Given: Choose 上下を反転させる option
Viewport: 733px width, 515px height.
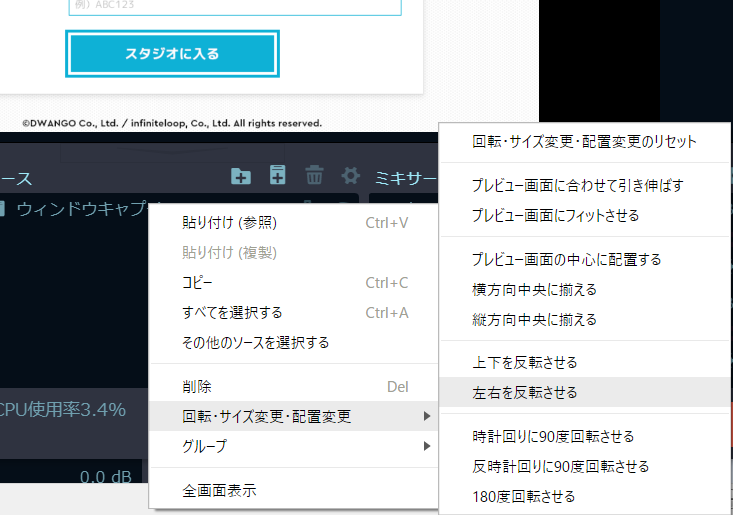Looking at the screenshot, I should [585, 362].
